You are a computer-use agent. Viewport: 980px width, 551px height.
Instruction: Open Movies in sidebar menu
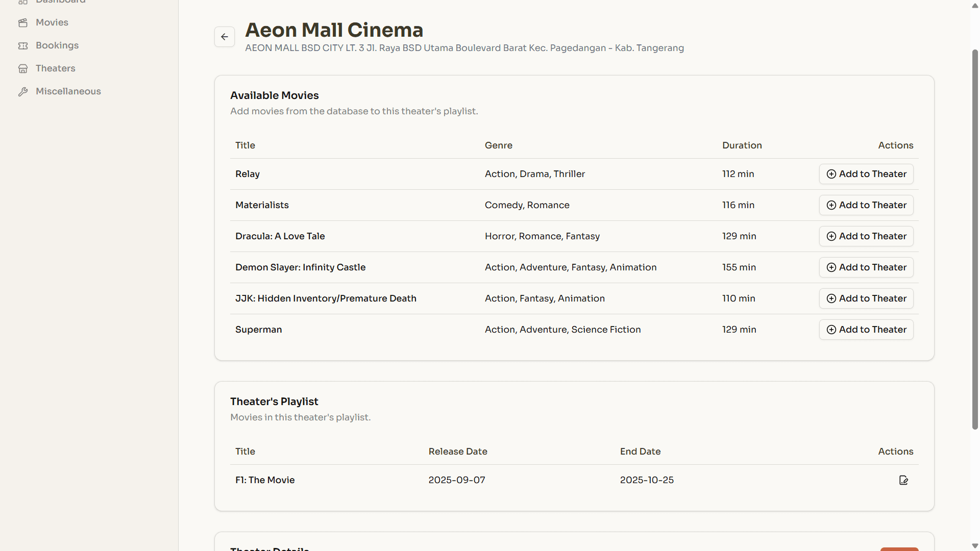pos(52,22)
